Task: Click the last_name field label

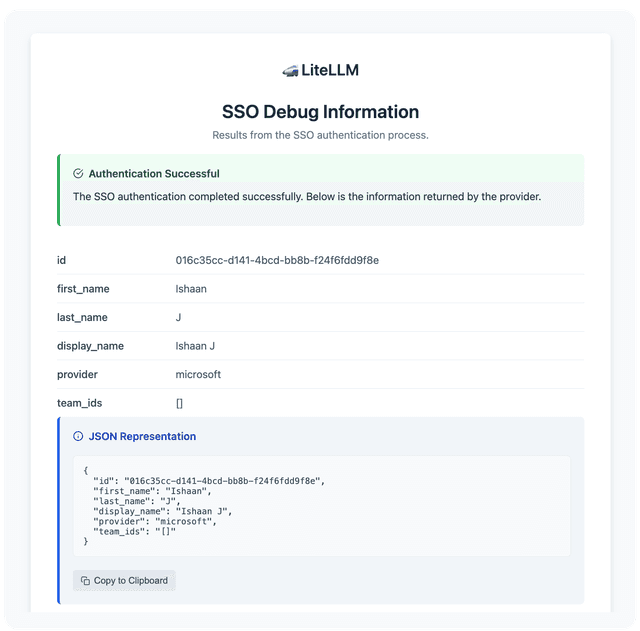Action: (82, 318)
